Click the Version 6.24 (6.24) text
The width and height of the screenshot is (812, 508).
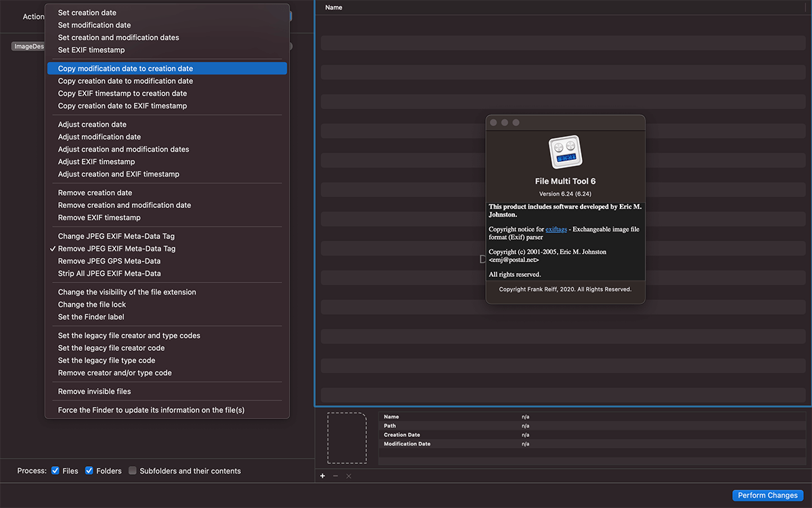coord(565,194)
